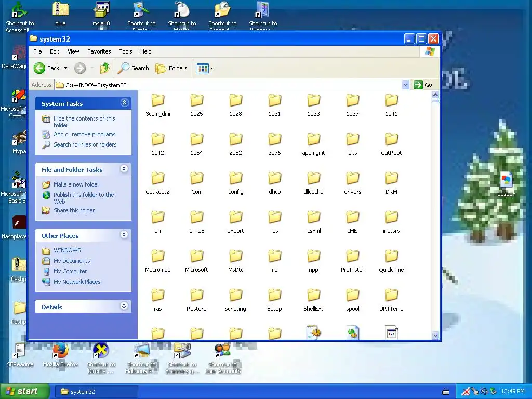Image resolution: width=532 pixels, height=399 pixels.
Task: Select the Restore folder
Action: coord(197,301)
